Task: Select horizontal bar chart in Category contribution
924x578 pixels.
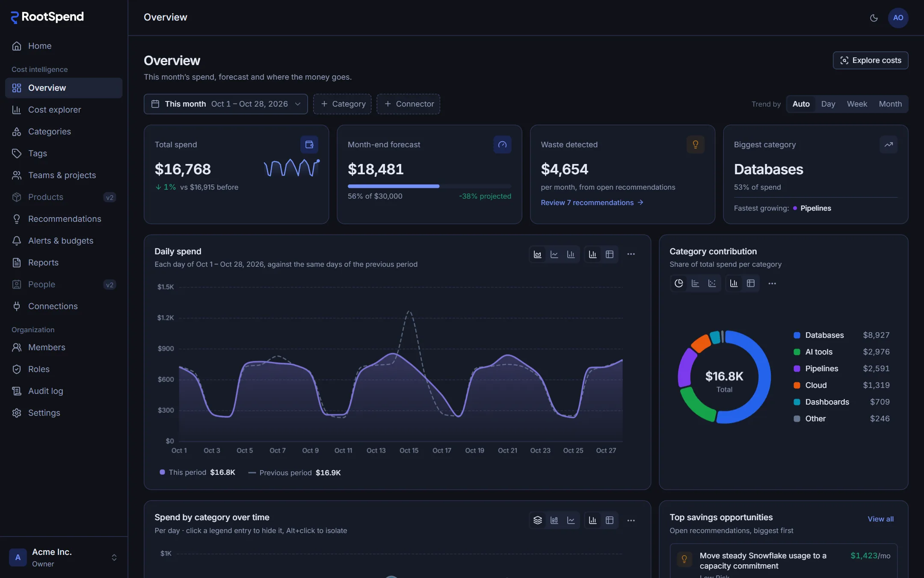Action: (x=696, y=283)
